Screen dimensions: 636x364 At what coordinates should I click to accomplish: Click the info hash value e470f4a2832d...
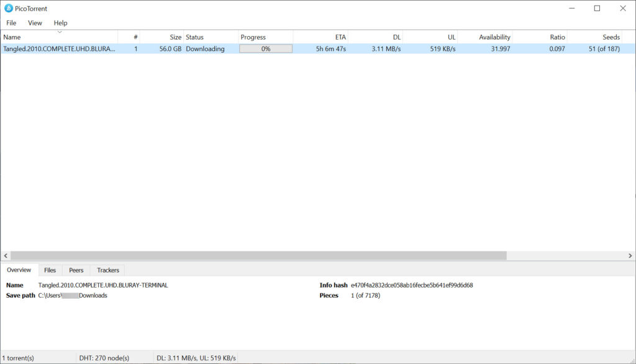pos(412,285)
